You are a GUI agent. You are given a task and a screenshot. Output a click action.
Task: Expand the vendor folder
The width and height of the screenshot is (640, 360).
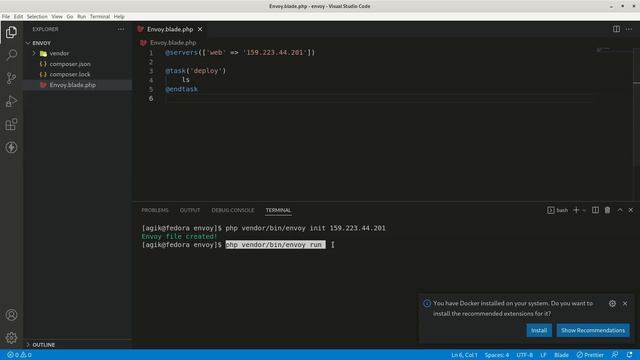pos(78,53)
